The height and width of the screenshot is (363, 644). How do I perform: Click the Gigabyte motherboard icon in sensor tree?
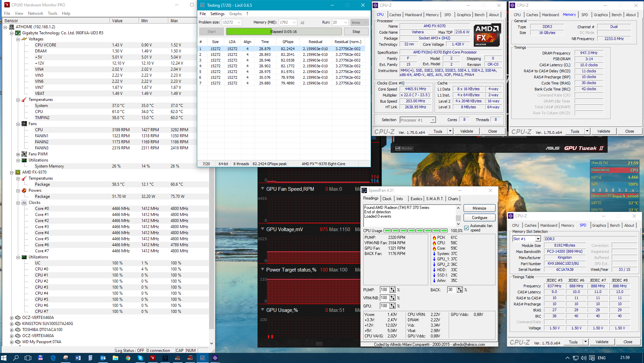(18, 33)
